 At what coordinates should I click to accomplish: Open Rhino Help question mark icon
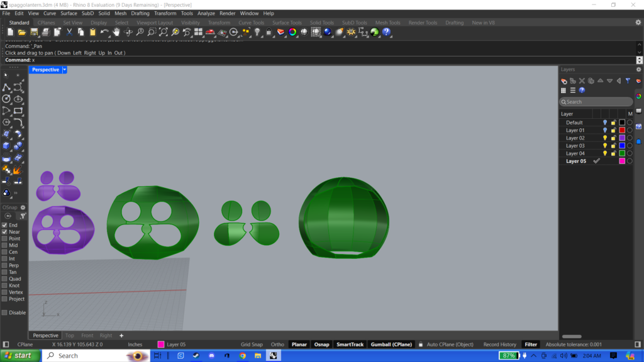[x=386, y=32]
